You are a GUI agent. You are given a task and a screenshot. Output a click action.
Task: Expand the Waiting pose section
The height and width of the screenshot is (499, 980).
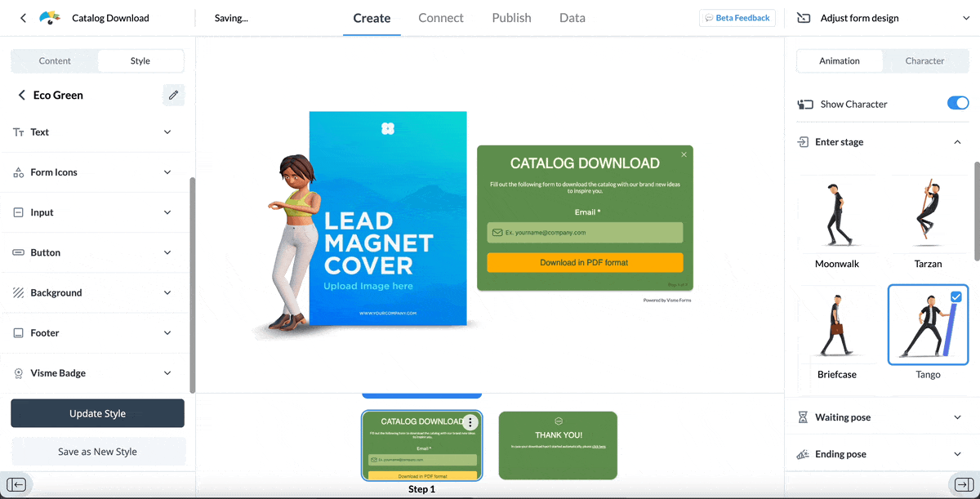(957, 417)
